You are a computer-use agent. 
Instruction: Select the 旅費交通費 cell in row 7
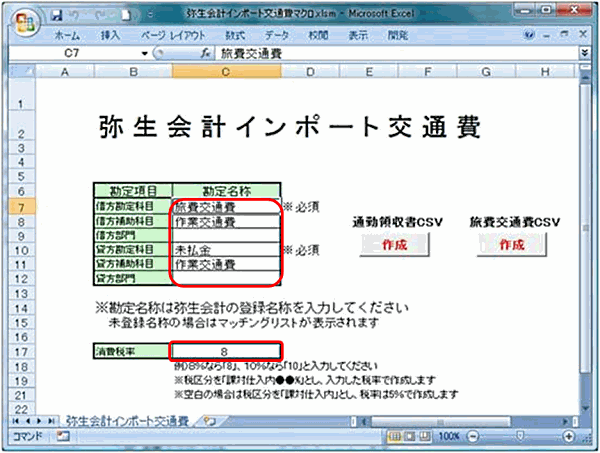click(227, 207)
